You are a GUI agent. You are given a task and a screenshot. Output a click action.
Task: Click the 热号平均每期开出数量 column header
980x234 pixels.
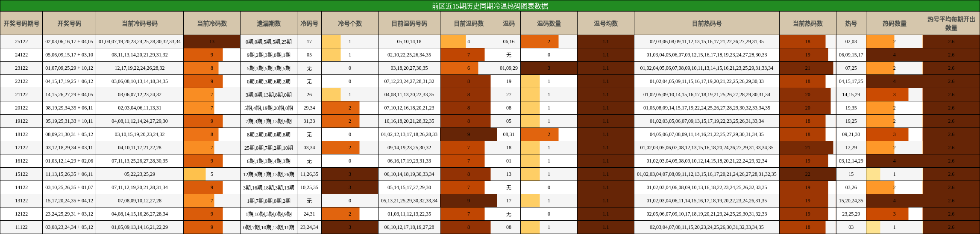click(951, 24)
